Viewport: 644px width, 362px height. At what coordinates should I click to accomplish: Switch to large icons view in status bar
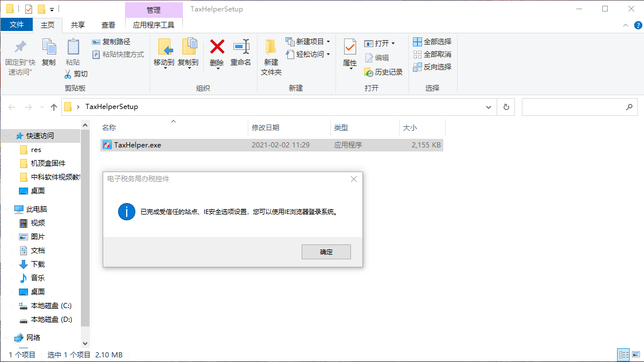(635, 355)
